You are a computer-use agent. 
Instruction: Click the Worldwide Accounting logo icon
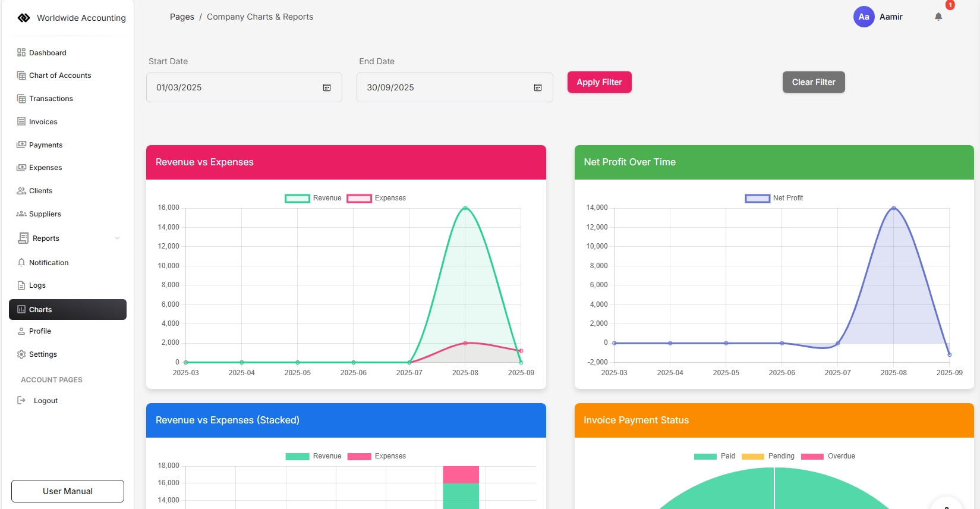(24, 18)
